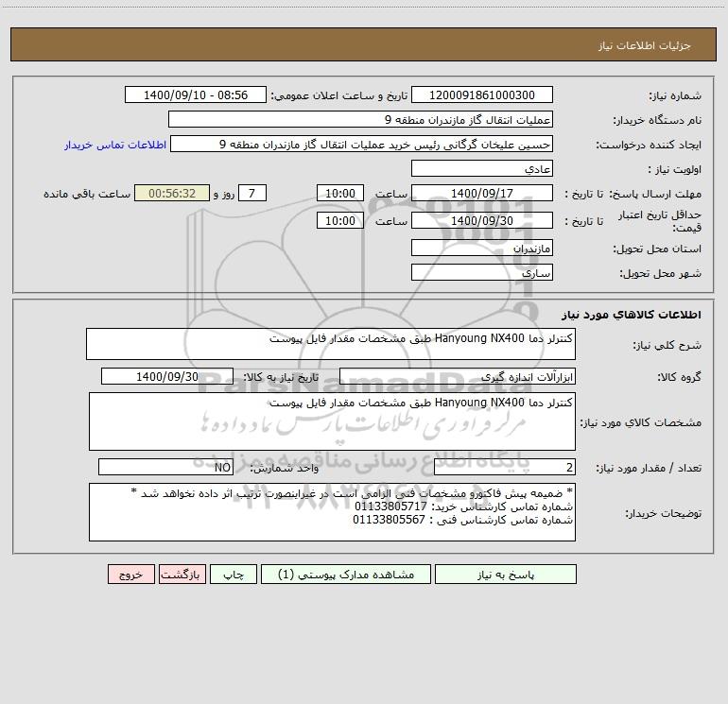Click remaining time countdown 00:56:32
The image size is (728, 704).
click(x=172, y=193)
